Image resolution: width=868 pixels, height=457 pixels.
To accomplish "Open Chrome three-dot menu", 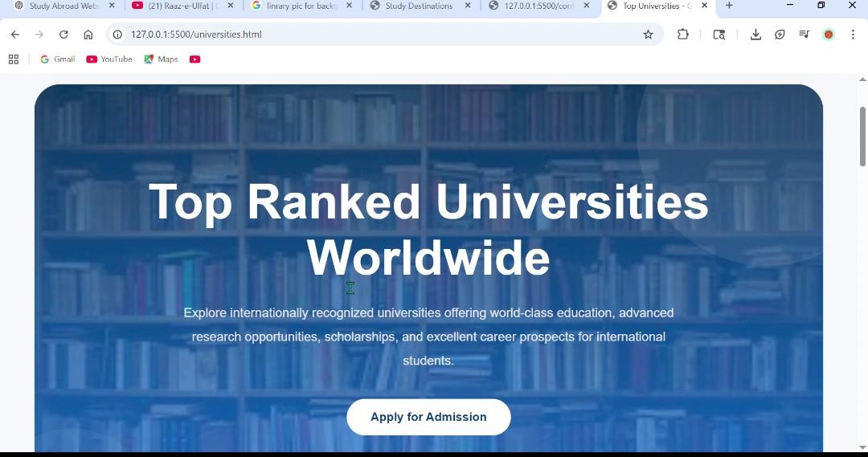I will pos(853,35).
